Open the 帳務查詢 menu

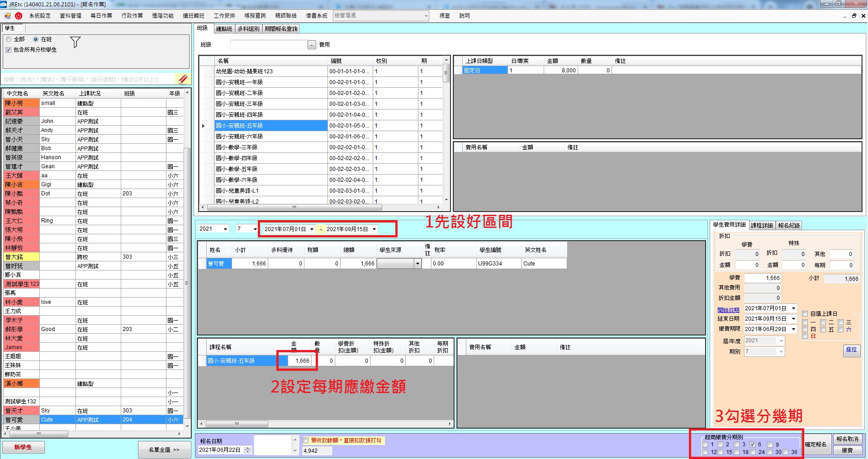255,16
